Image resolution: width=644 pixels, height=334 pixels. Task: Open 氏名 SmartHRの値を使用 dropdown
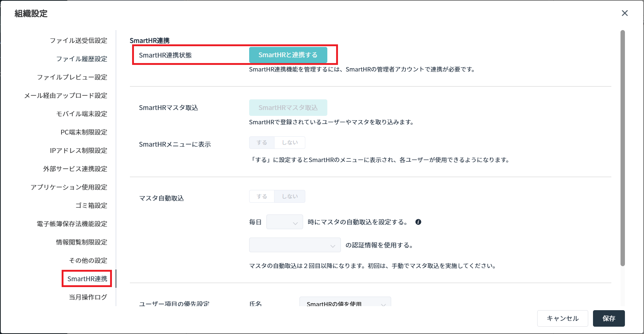click(x=345, y=302)
